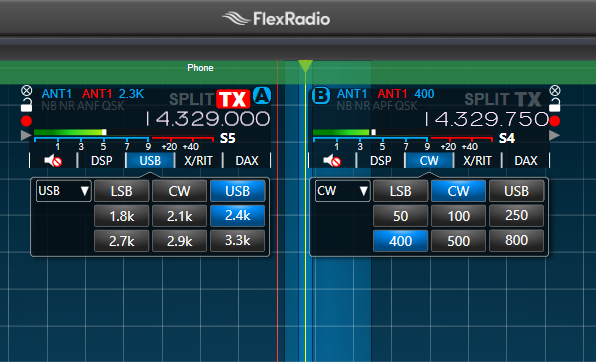Viewport: 596px width, 362px height.
Task: Open the CW mode dropdown on slice B
Action: tap(342, 191)
